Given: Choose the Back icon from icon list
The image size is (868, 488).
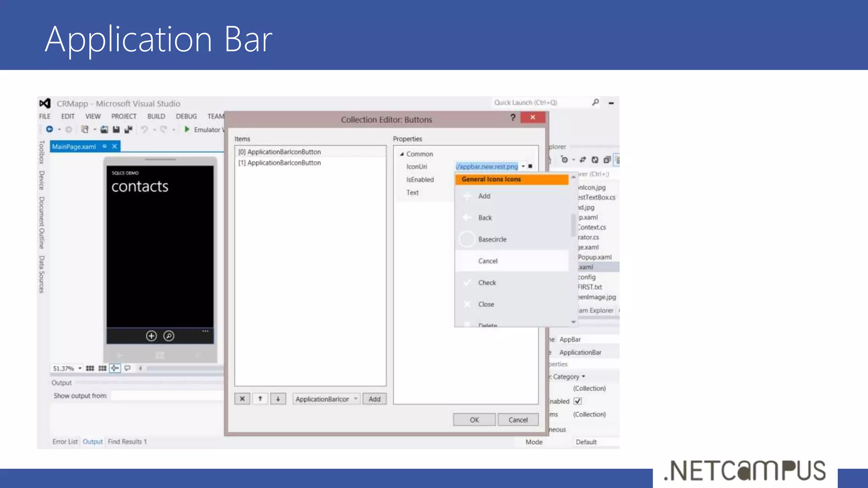Looking at the screenshot, I should point(512,217).
